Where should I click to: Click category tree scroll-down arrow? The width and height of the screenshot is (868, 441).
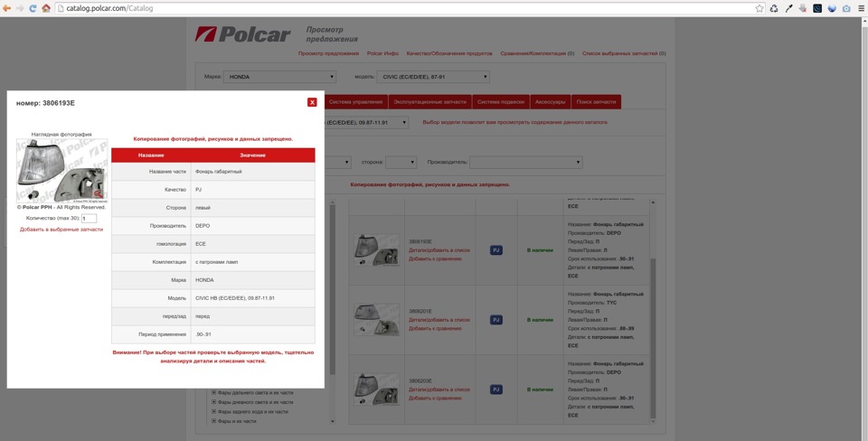coord(332,422)
